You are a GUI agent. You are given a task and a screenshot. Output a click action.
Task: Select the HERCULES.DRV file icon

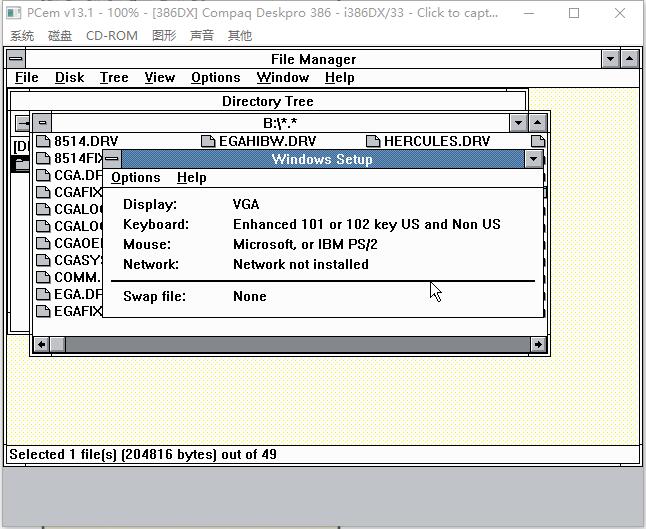point(373,141)
